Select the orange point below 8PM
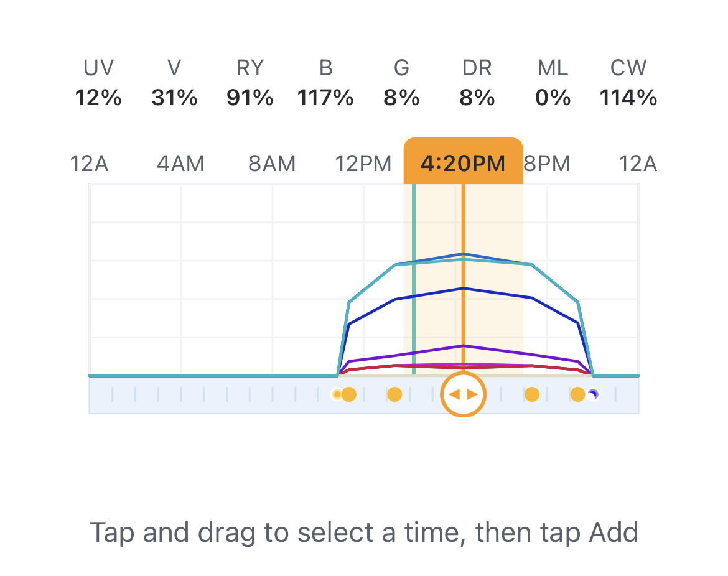Image resolution: width=728 pixels, height=576 pixels. (x=531, y=394)
